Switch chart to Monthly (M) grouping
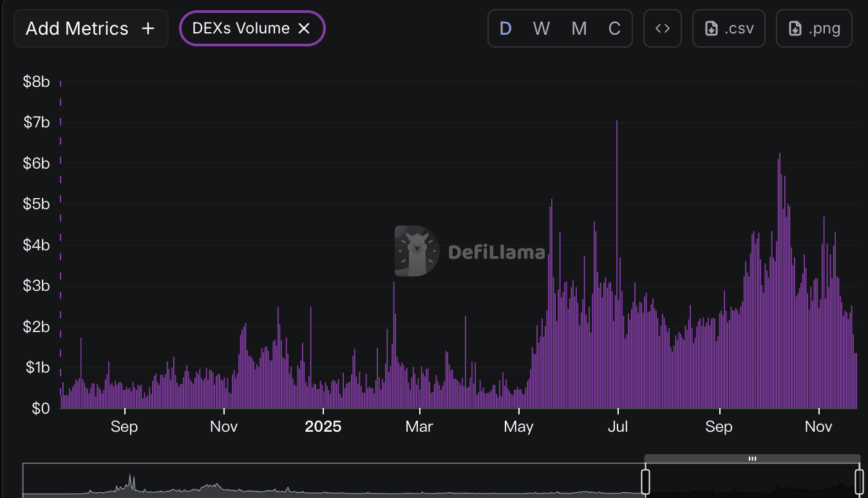This screenshot has height=498, width=868. coord(579,28)
